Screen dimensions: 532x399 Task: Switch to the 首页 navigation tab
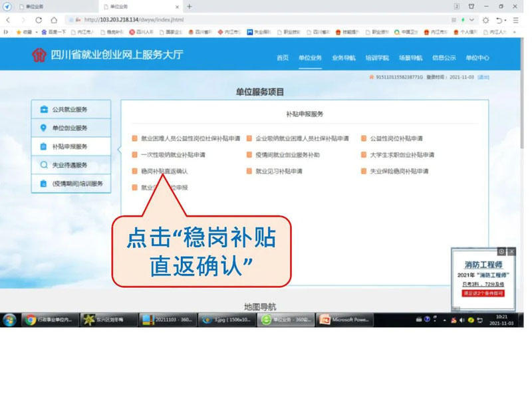coord(283,58)
